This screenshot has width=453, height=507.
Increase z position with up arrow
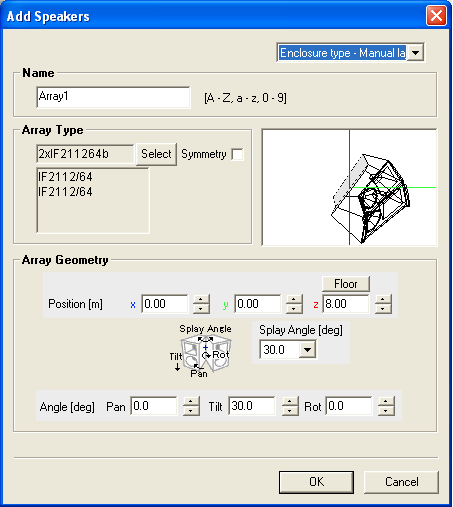pyautogui.click(x=383, y=299)
